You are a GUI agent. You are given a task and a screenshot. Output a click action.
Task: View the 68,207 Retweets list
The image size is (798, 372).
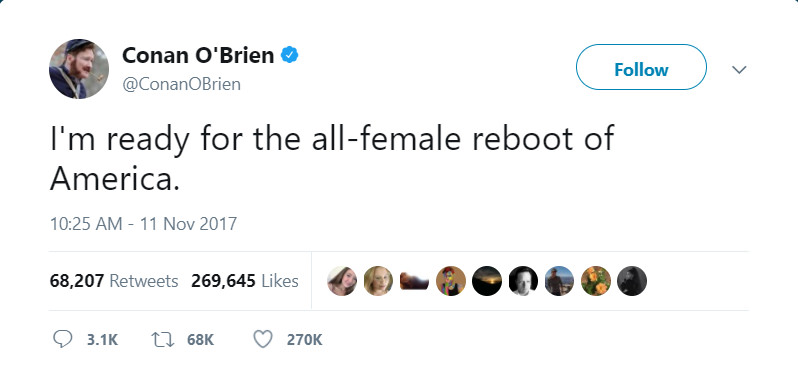114,281
